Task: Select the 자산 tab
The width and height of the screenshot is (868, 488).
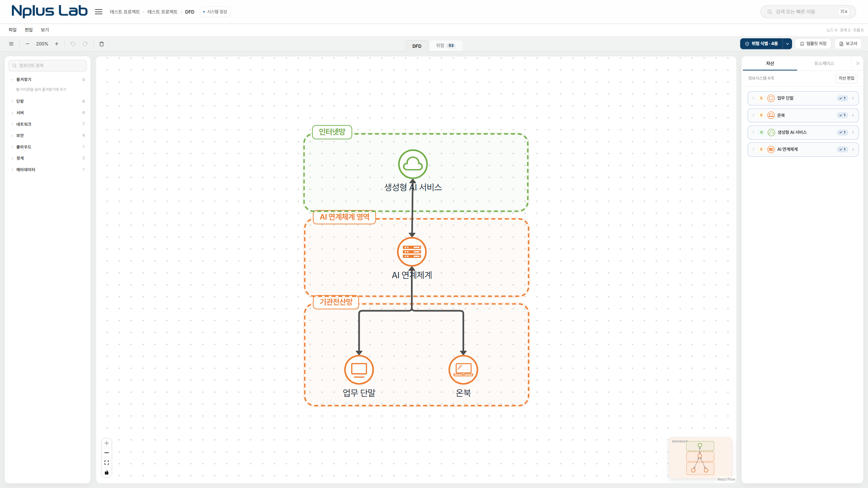Action: point(770,63)
